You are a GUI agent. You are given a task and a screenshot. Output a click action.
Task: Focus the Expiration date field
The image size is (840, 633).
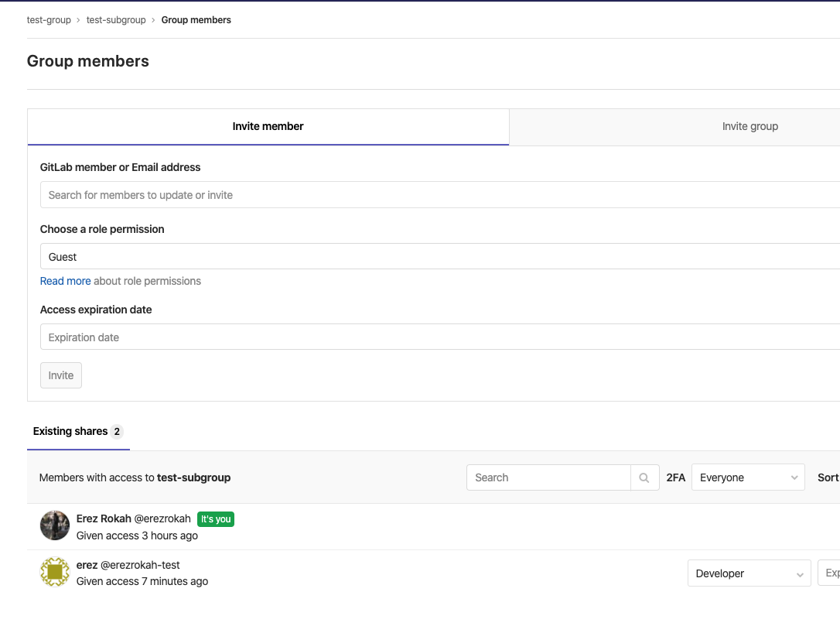[x=440, y=337]
